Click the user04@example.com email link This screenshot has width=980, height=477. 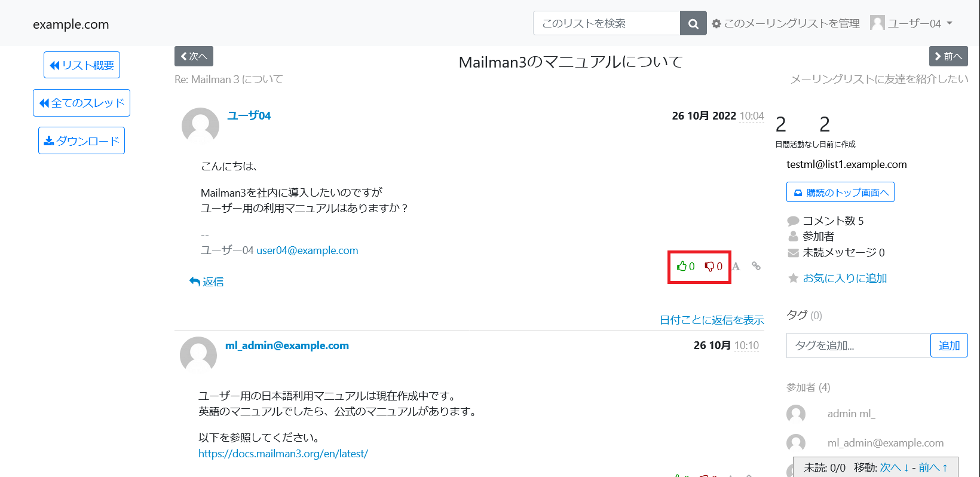[307, 250]
